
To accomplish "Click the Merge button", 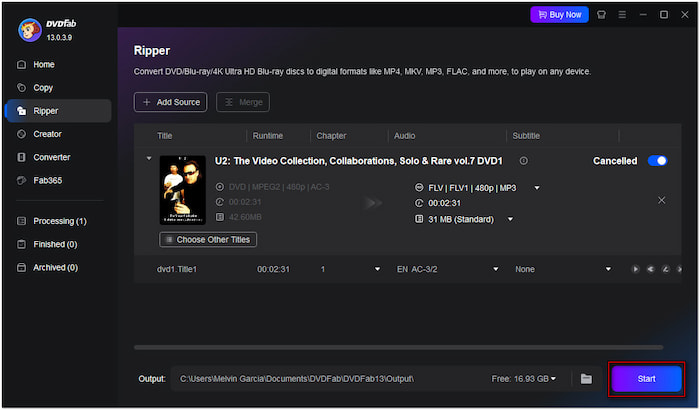I will (x=243, y=102).
